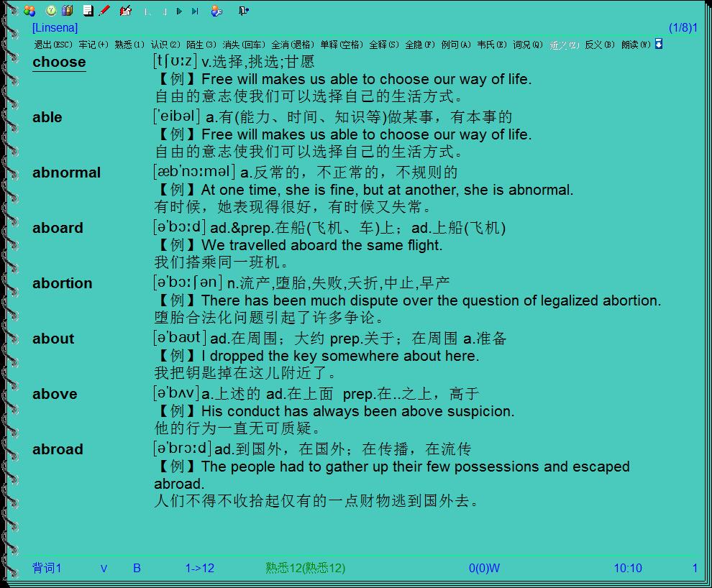The height and width of the screenshot is (588, 712).
Task: Click the document page toolbar icon
Action: point(88,11)
